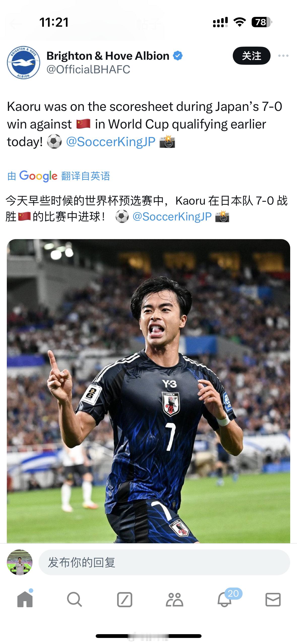This screenshot has height=644, width=297.
Task: Tap the Google 翻译自英语 translation label
Action: (59, 176)
